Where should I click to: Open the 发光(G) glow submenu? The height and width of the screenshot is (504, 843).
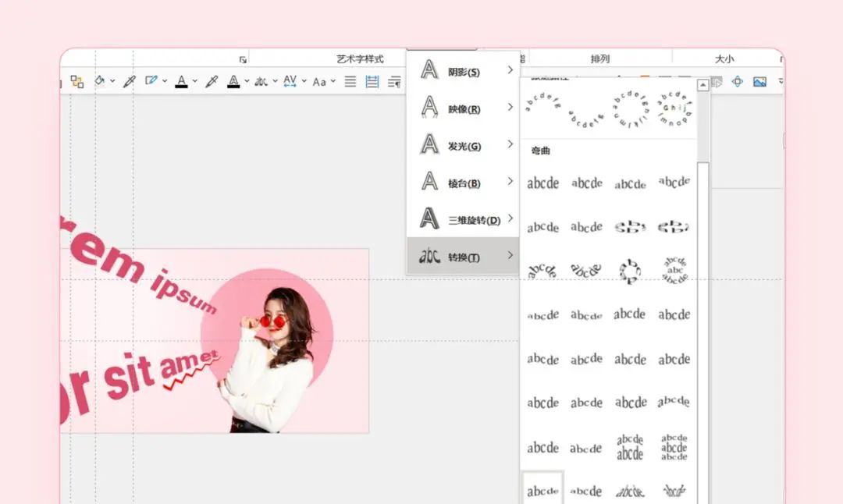pyautogui.click(x=462, y=145)
